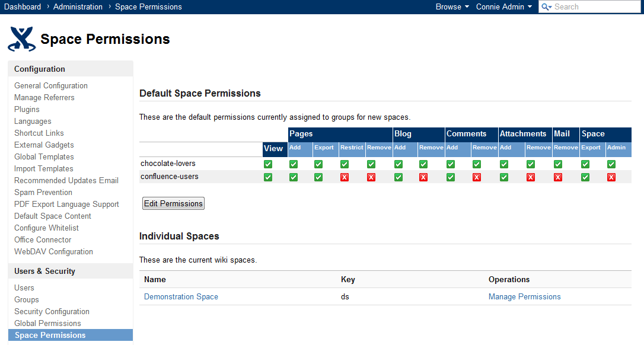
Task: Click chocolate-lovers Comments Remove check icon
Action: 476,164
